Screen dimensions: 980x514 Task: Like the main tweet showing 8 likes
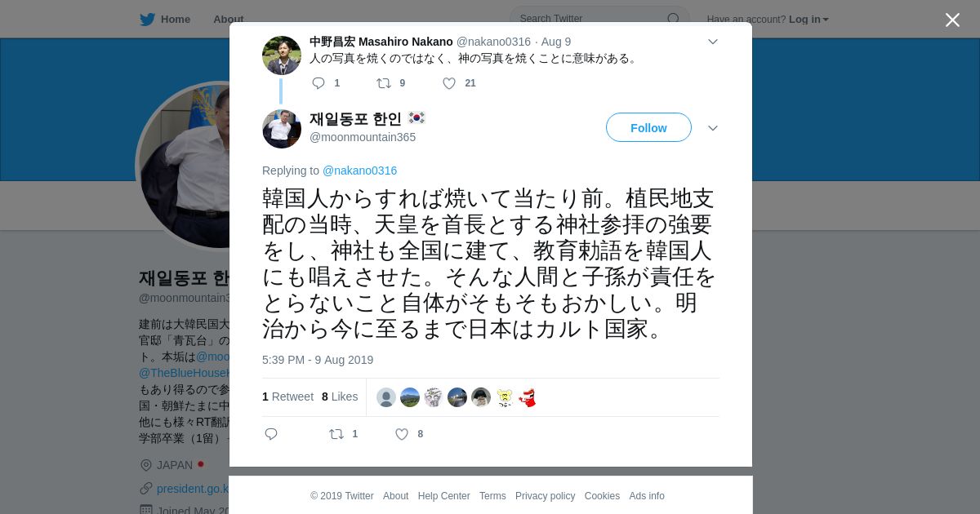click(402, 434)
